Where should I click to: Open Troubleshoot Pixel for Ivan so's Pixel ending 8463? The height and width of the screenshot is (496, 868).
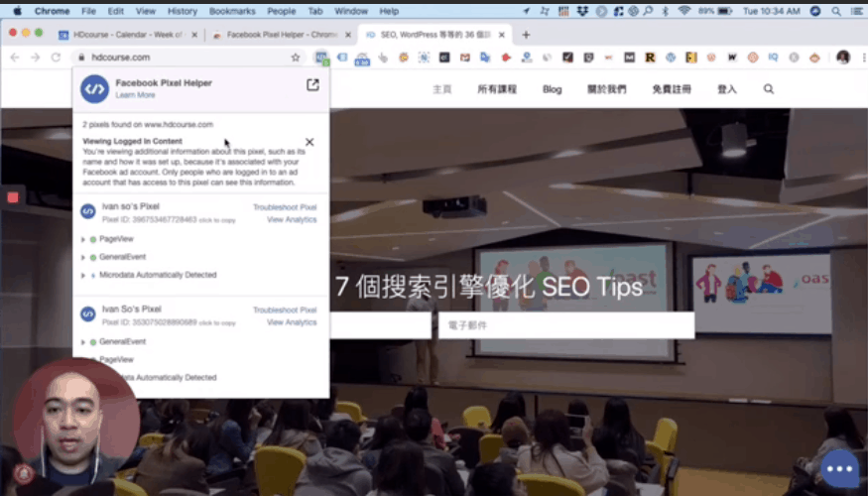[x=285, y=207]
